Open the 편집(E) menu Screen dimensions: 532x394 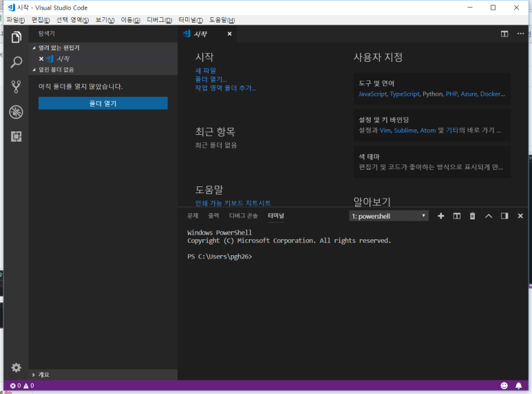coord(41,20)
